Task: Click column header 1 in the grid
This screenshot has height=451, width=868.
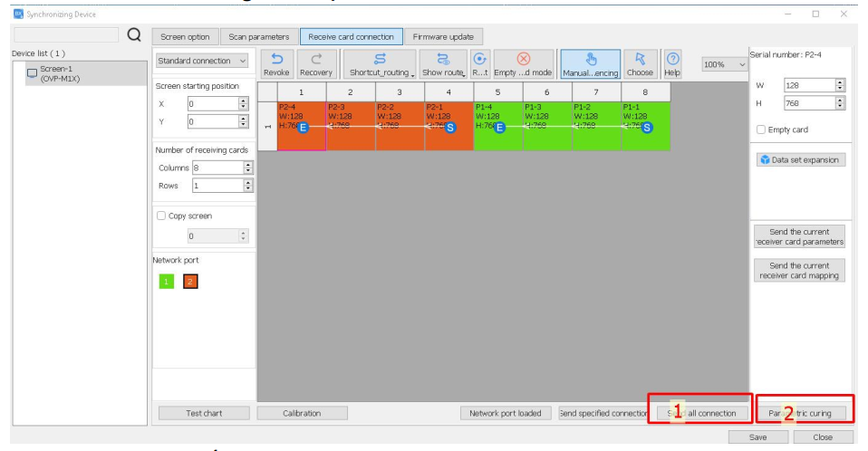Action: (301, 91)
